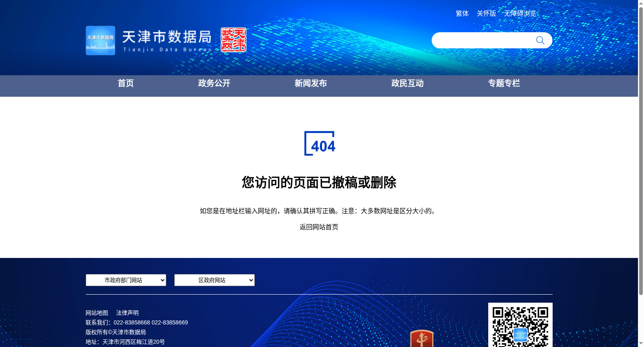
Task: Click the red government emblem badge in footer
Action: (x=422, y=339)
